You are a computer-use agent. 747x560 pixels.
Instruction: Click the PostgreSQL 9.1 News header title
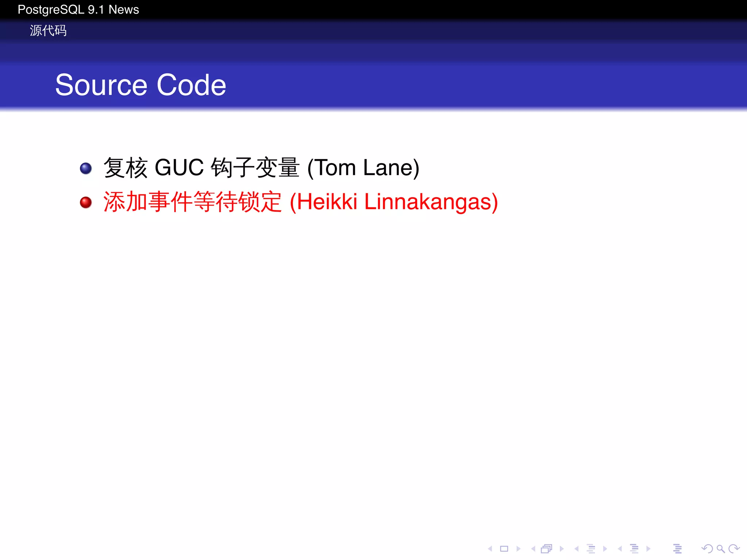[78, 9]
